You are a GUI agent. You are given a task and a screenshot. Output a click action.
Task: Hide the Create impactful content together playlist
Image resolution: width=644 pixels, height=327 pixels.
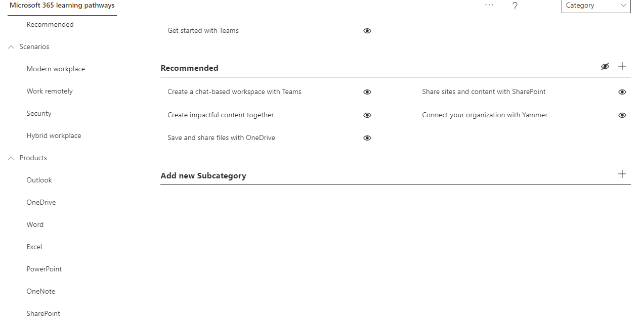click(367, 115)
